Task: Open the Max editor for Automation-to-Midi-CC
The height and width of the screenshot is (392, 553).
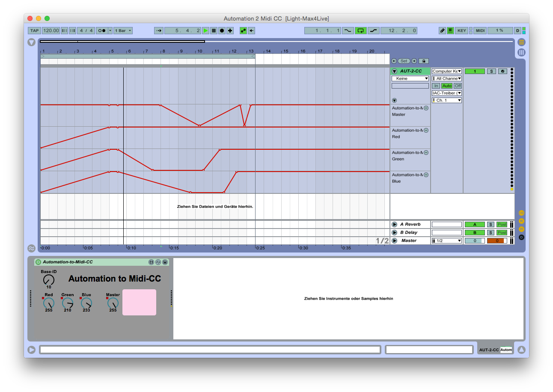Action: tap(152, 262)
